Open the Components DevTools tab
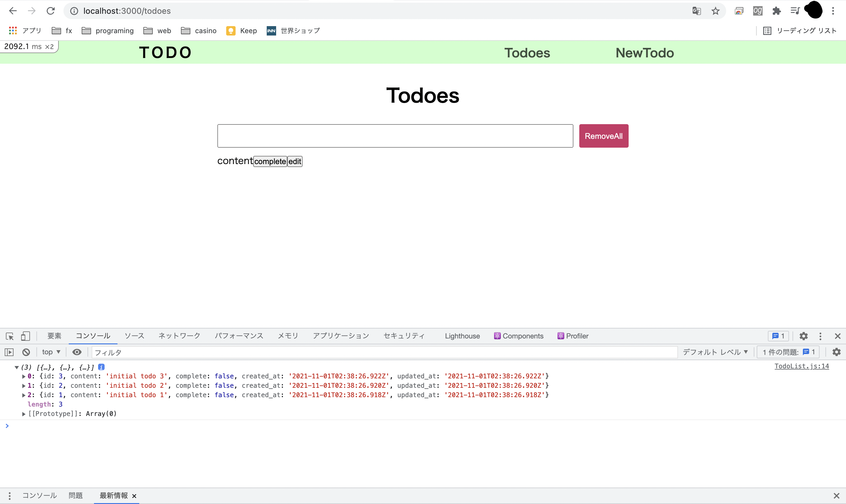846x504 pixels. (519, 336)
